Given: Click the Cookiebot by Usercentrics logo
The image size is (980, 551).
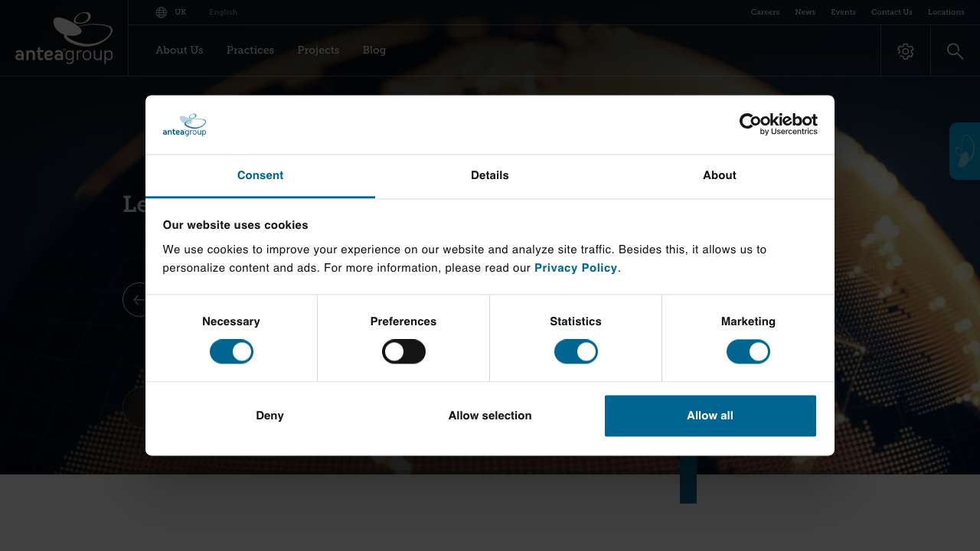Looking at the screenshot, I should (x=778, y=124).
